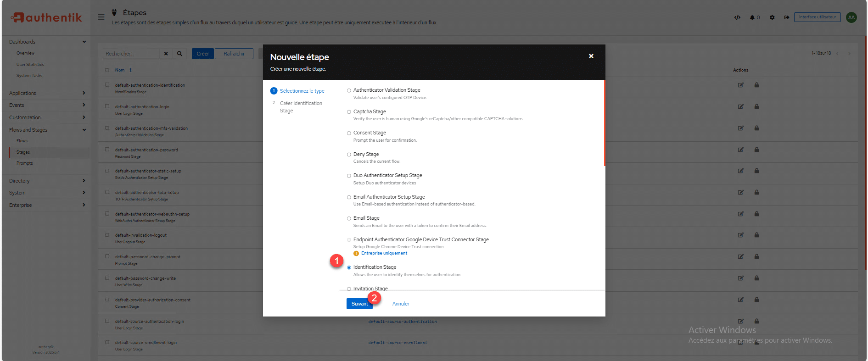The image size is (868, 361).
Task: Click the hamburger sidebar toggle icon
Action: point(101,17)
